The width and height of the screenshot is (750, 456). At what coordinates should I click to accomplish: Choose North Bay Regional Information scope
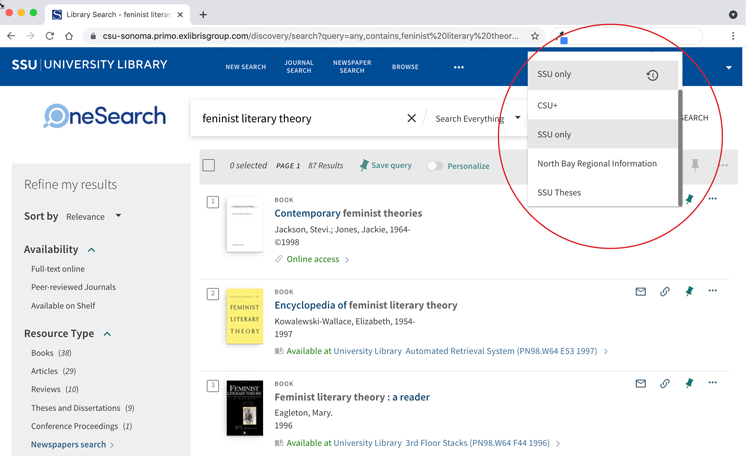tap(603, 164)
